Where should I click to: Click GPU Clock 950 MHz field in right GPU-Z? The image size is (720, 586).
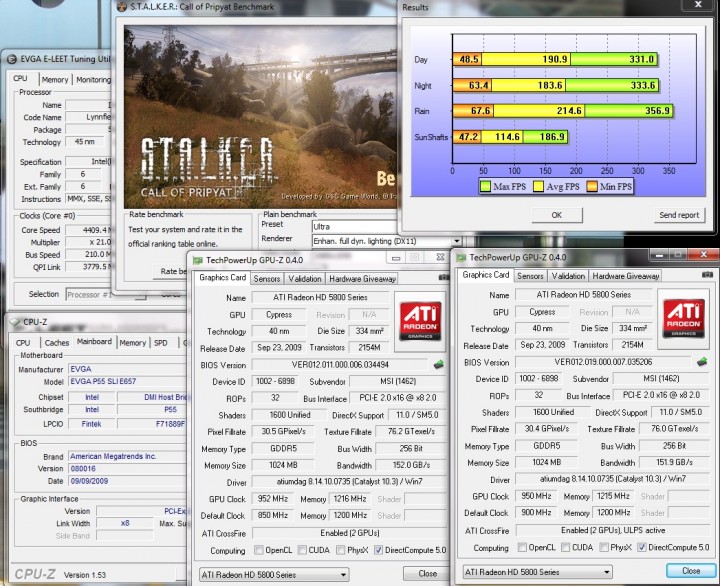tap(536, 496)
